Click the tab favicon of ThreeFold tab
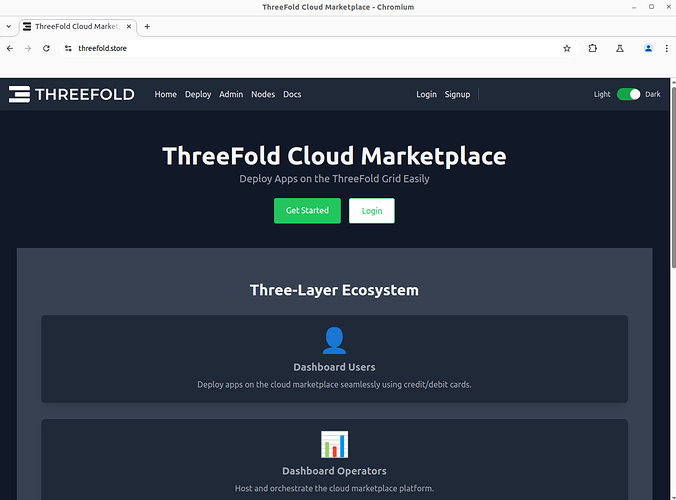 click(x=27, y=26)
